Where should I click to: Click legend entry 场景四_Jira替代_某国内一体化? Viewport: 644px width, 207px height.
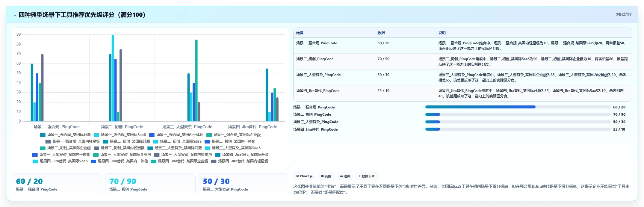point(119,161)
